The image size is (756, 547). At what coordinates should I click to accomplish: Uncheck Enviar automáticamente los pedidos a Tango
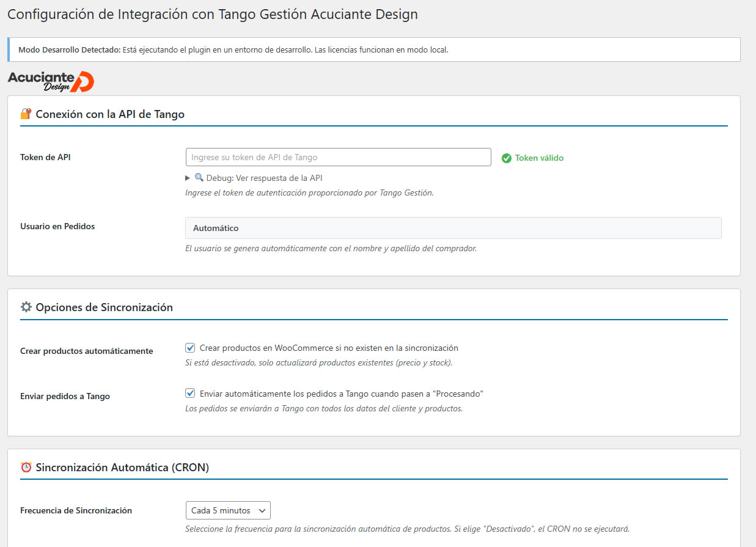[x=190, y=393]
